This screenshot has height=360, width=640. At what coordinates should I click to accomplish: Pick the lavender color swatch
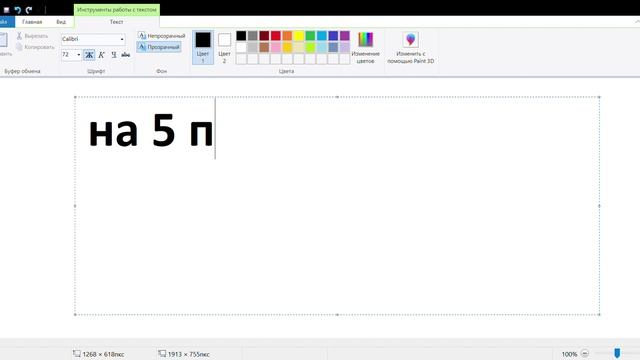pos(344,47)
